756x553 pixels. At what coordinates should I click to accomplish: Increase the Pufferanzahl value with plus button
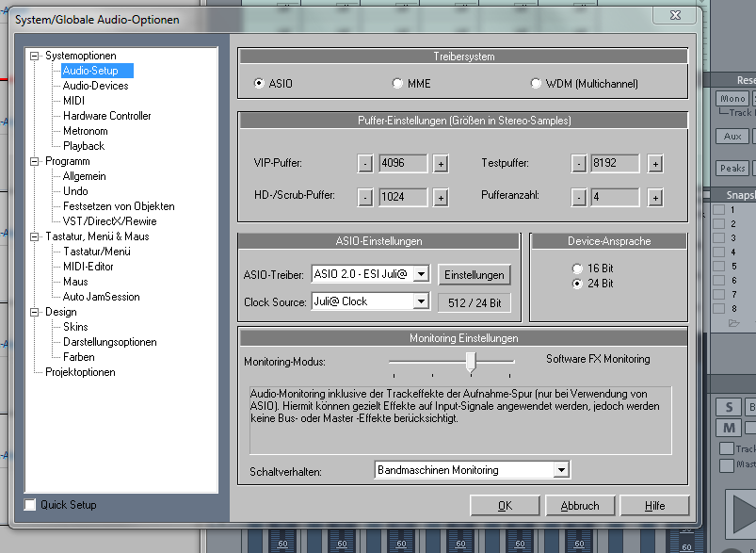[x=655, y=197]
